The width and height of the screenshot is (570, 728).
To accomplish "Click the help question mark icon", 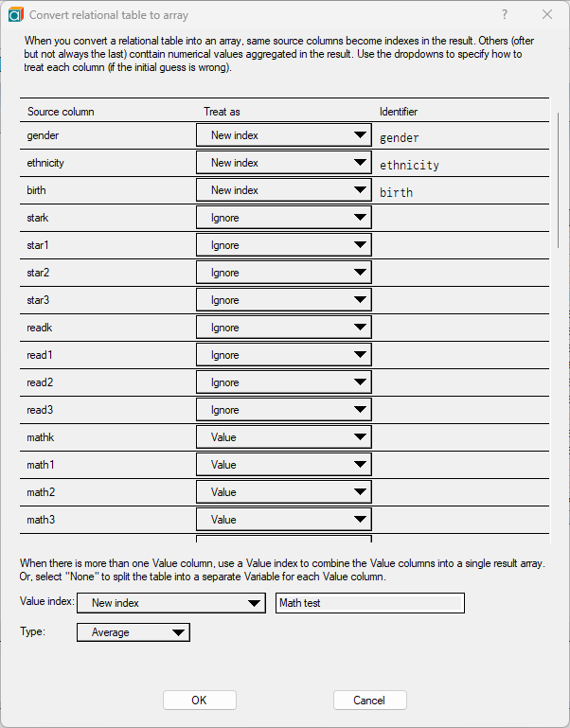I will 505,14.
